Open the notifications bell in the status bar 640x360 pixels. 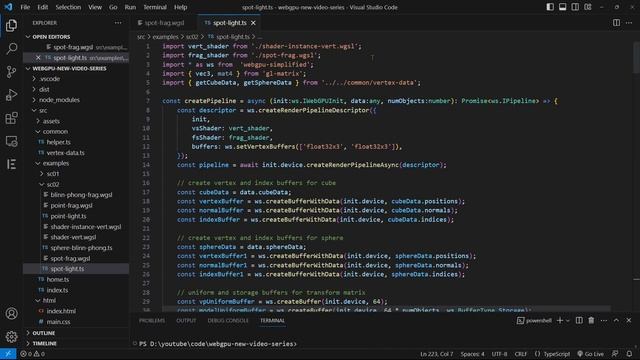[629, 354]
